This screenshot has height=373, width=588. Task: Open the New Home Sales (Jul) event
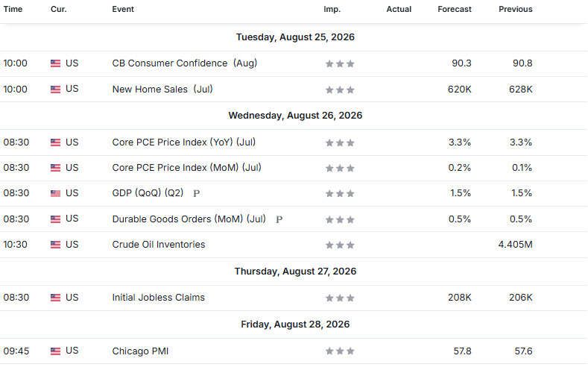click(162, 90)
